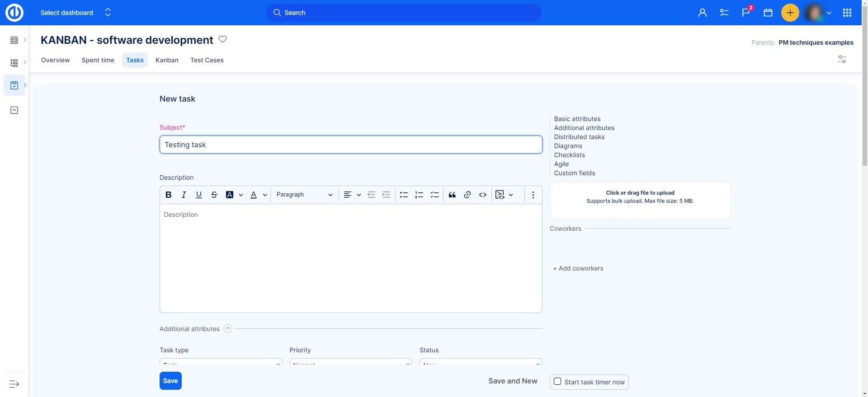Switch to the Kanban tab
This screenshot has width=868, height=397.
click(x=167, y=60)
